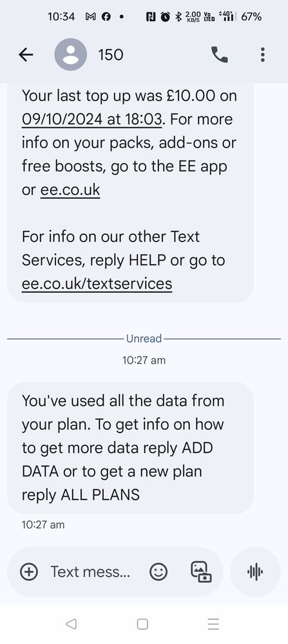Viewport: 288px width, 644px height.
Task: Tap the 'You've used all the data' message bubble
Action: click(130, 448)
